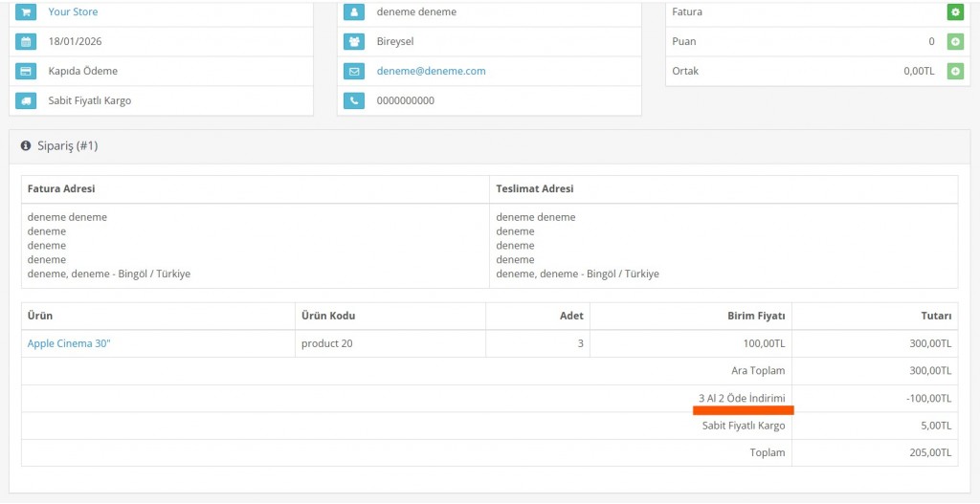Click the Fatura Adresi column header
This screenshot has width=980, height=504.
tap(61, 189)
